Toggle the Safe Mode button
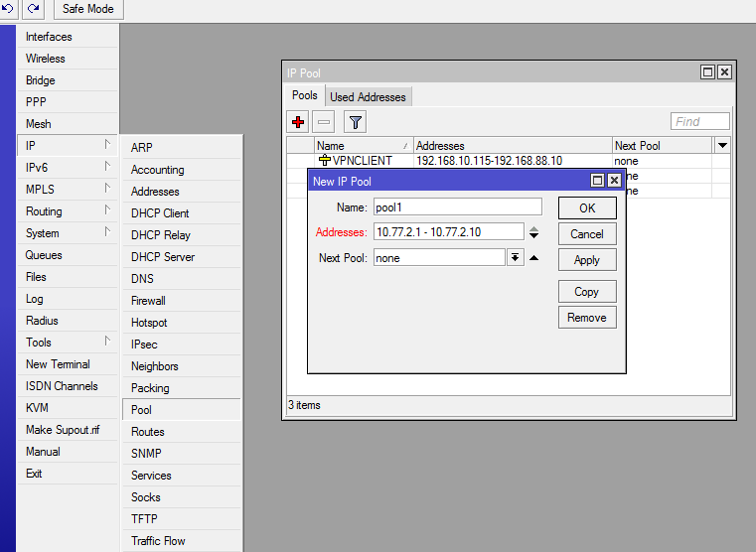The height and width of the screenshot is (552, 756). 88,9
